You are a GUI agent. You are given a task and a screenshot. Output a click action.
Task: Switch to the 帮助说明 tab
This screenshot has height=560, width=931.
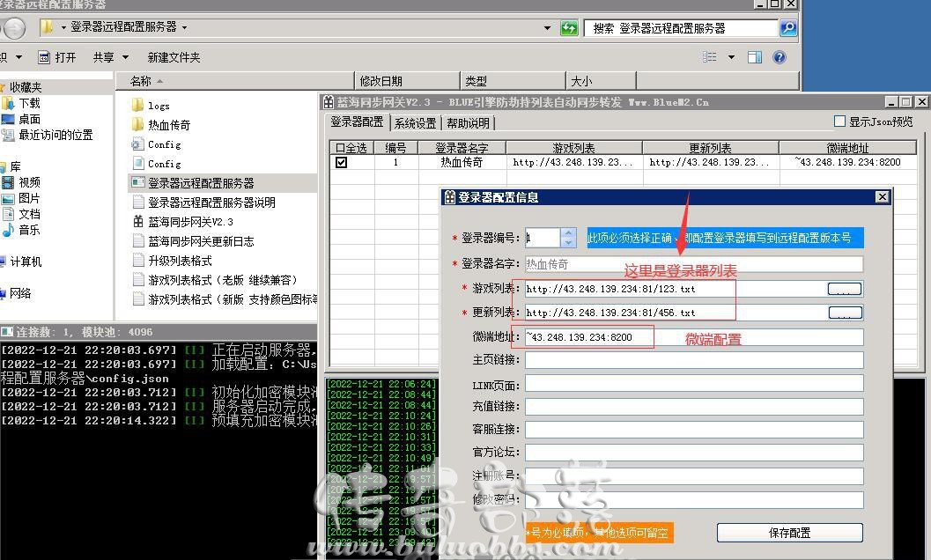468,123
